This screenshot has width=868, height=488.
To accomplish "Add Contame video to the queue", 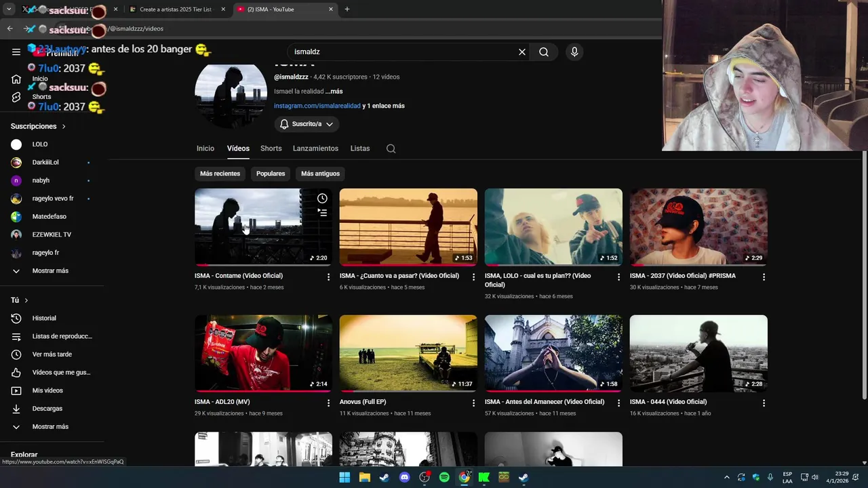I will pos(322,213).
